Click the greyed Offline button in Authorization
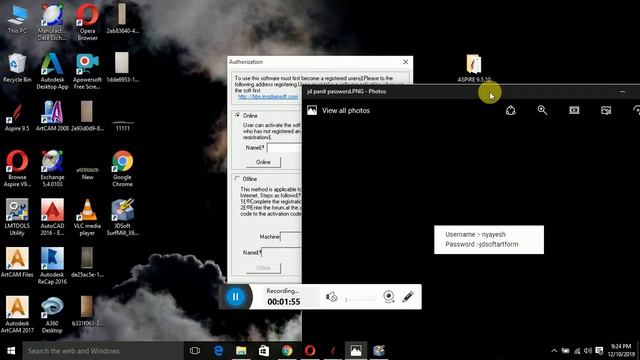This screenshot has width=640, height=360. point(263,268)
